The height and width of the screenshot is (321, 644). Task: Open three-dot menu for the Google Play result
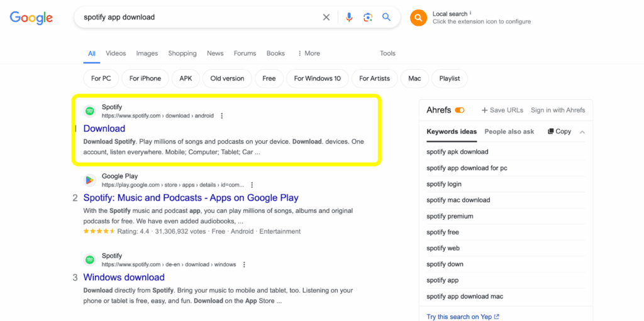[252, 185]
